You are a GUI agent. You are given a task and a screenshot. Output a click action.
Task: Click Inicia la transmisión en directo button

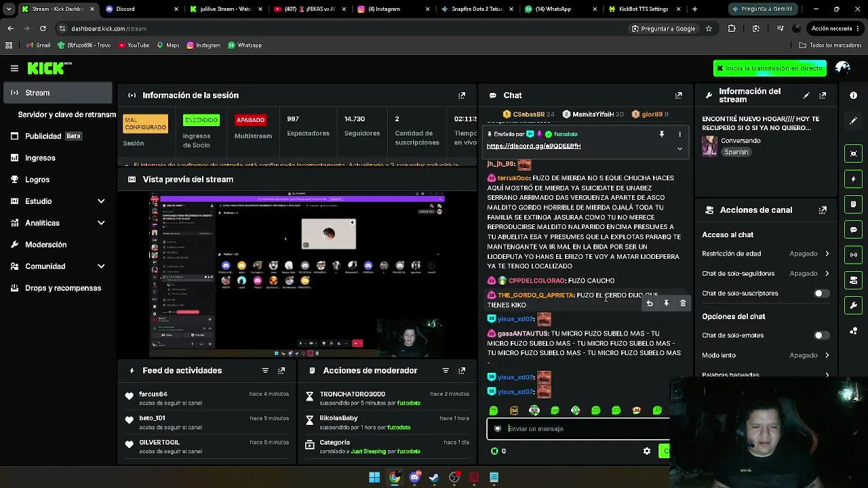(x=770, y=68)
